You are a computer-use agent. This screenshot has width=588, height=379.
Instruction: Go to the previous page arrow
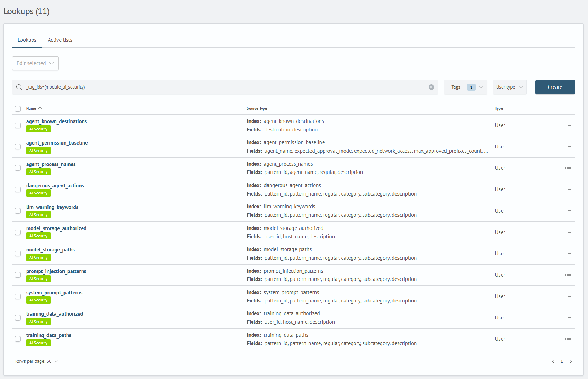(553, 361)
